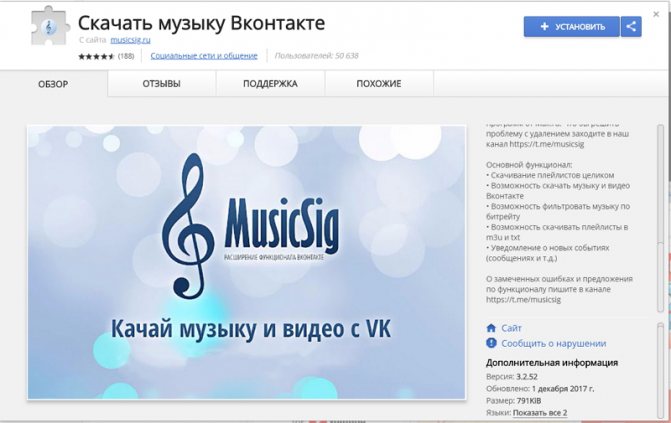Open the ПОХОЖИЕ tab

pos(379,83)
